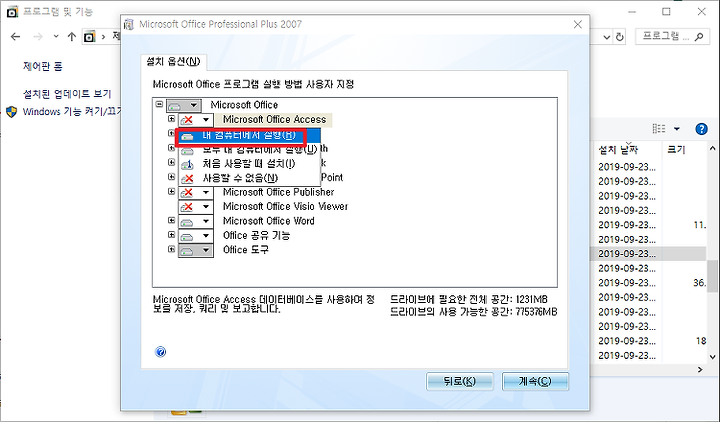Click the installer title bar icon
The image size is (720, 422).
coord(129,24)
